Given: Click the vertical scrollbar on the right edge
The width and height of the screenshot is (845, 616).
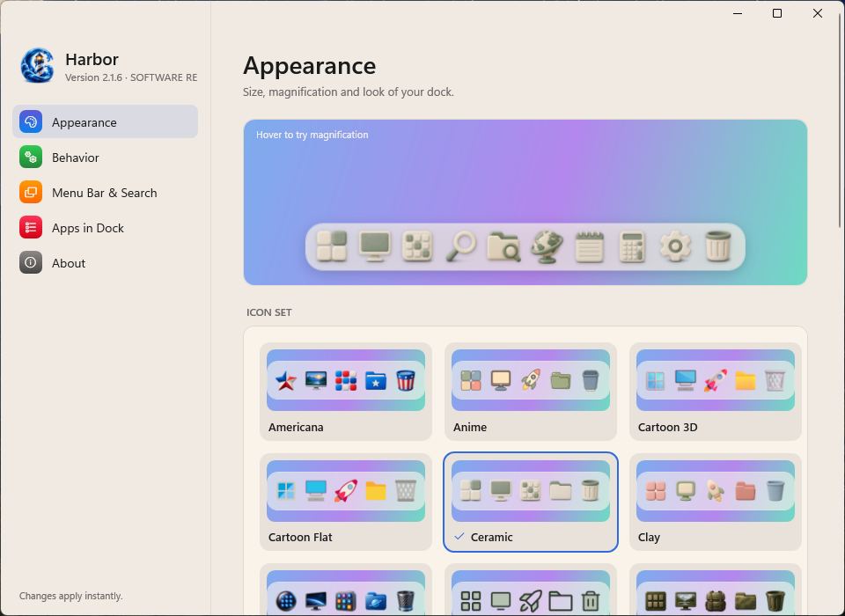Looking at the screenshot, I should pos(840,121).
